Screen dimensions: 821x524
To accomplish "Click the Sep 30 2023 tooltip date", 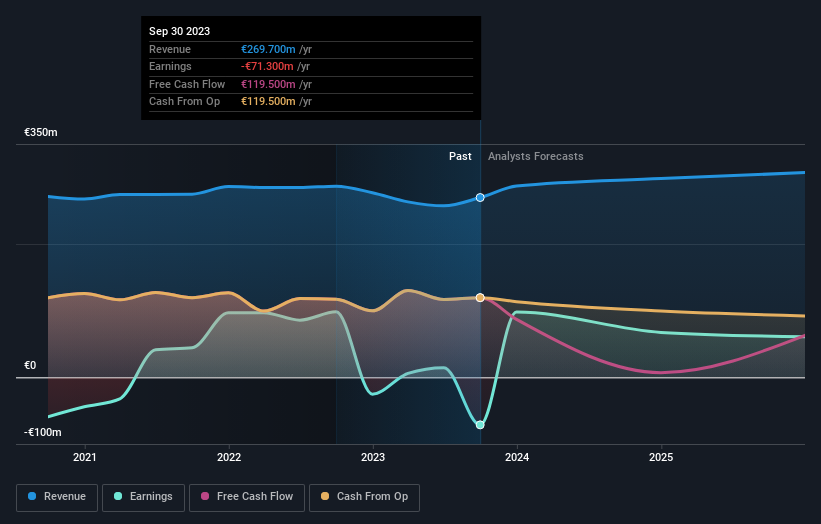I will [x=180, y=31].
